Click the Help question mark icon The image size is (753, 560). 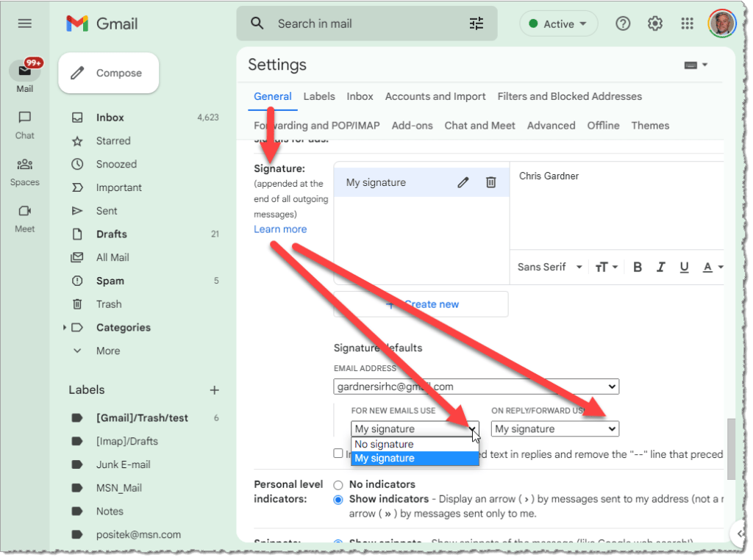pyautogui.click(x=623, y=24)
